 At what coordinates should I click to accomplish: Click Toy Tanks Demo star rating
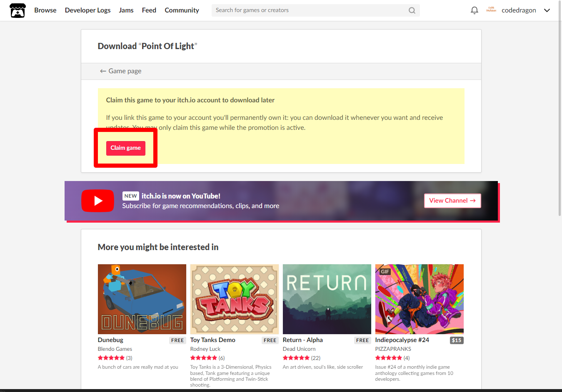pos(204,358)
